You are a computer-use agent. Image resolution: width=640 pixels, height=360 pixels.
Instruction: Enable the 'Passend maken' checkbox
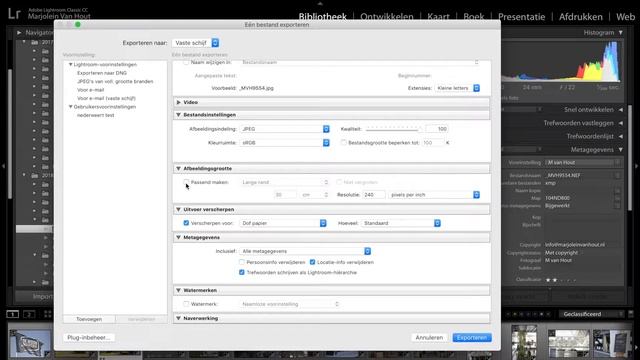pyautogui.click(x=186, y=182)
